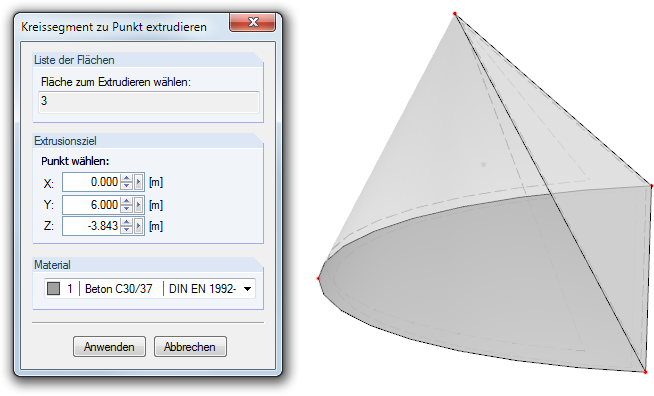
Task: Decrease the Z coordinate with down stepper
Action: [126, 230]
